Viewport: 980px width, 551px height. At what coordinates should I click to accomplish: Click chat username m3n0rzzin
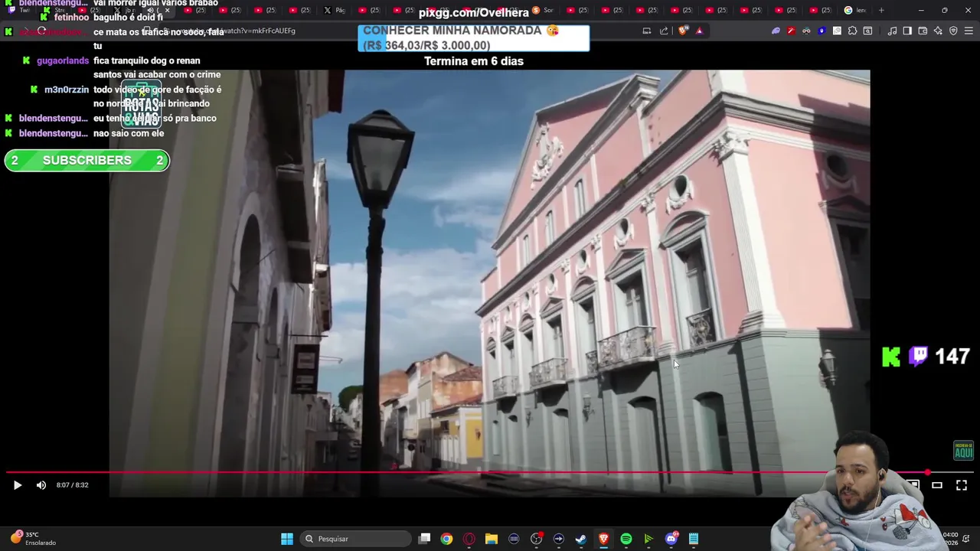[67, 90]
